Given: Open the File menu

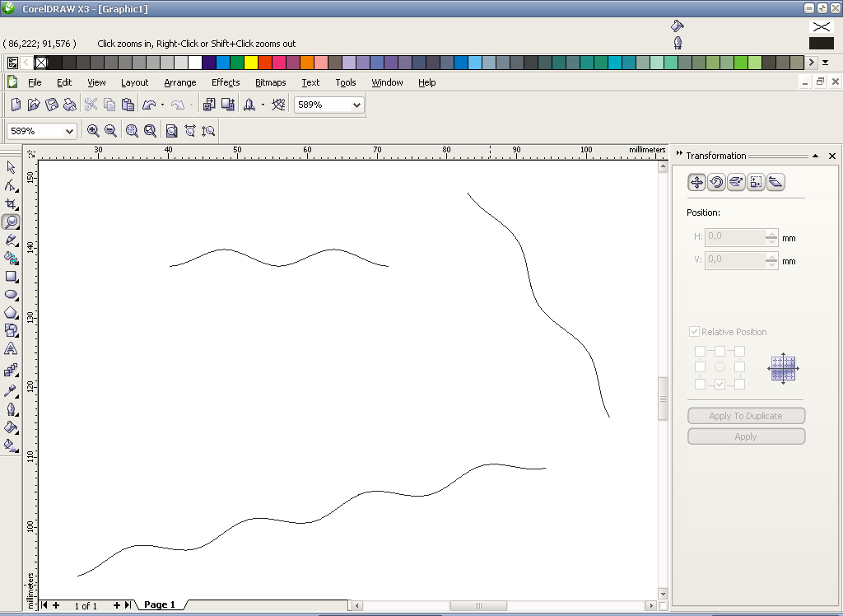Looking at the screenshot, I should point(35,82).
